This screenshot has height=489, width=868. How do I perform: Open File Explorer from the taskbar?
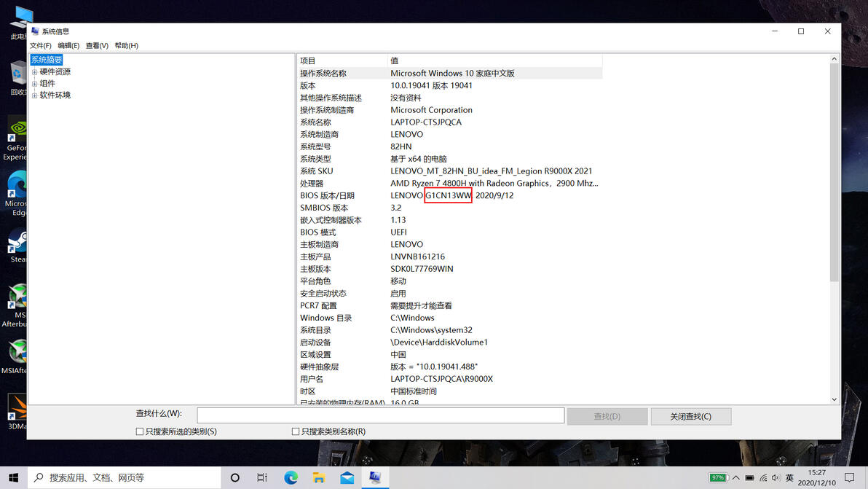pos(319,477)
